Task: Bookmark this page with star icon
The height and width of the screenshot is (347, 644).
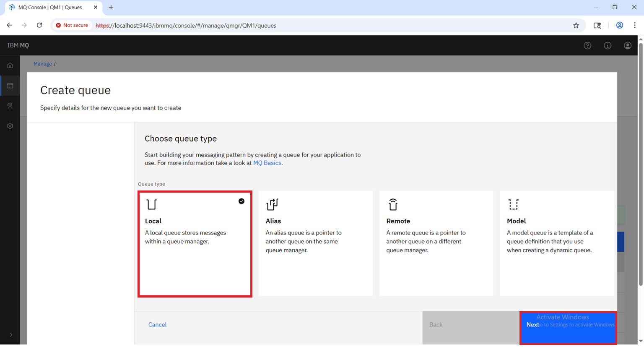Action: click(576, 26)
